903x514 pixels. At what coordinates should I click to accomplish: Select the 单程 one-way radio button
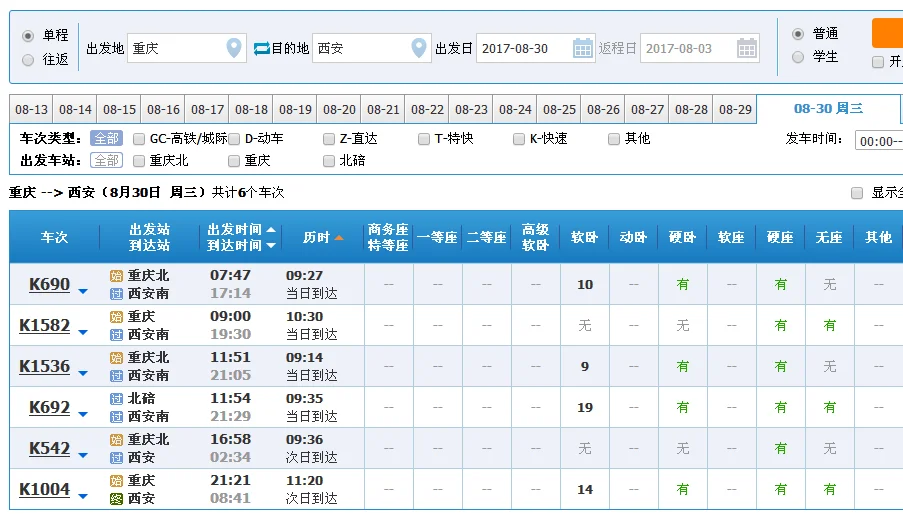[28, 36]
